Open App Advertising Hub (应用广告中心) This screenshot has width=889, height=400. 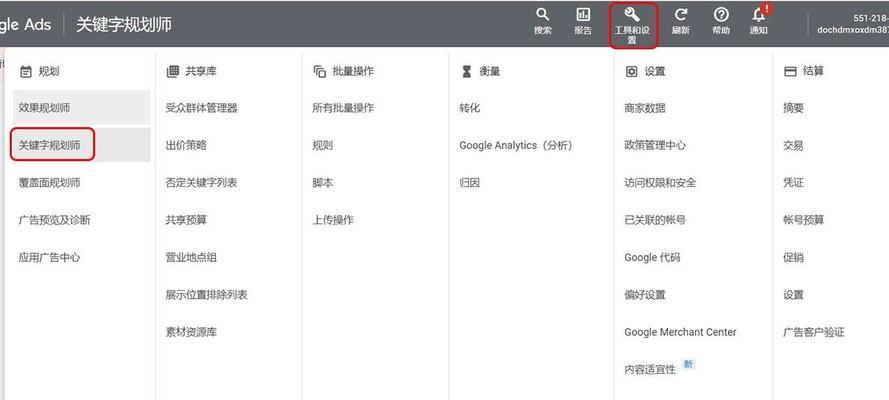coord(49,257)
